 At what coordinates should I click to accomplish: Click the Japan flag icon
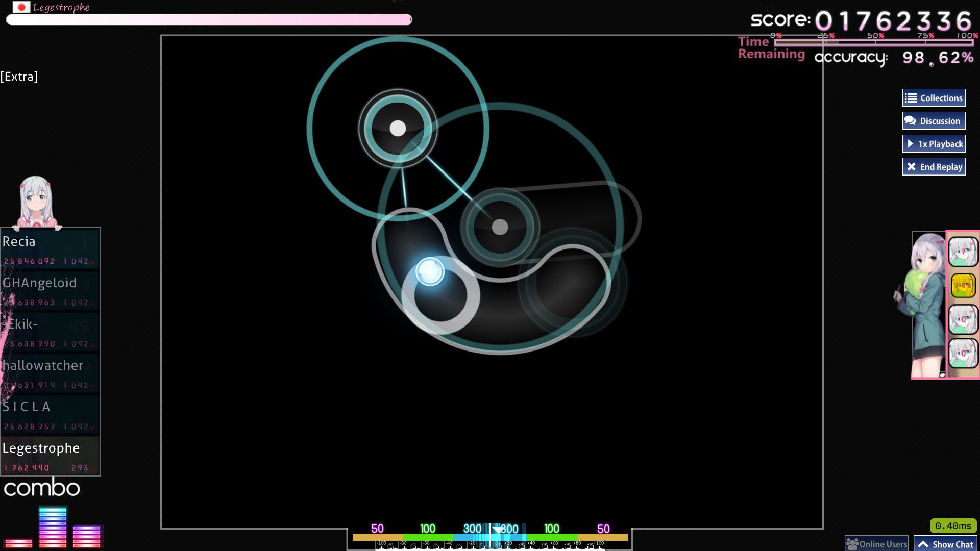[x=21, y=7]
